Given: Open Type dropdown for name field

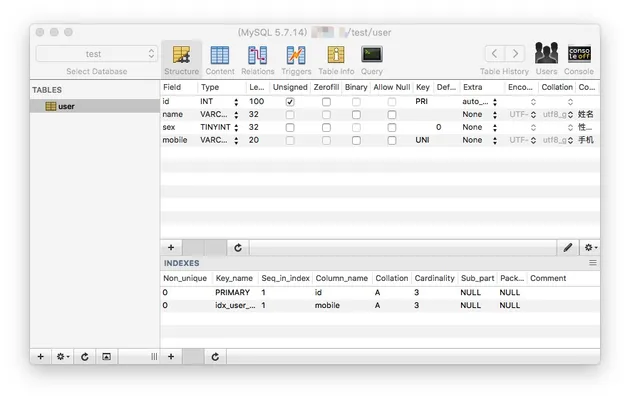Looking at the screenshot, I should pos(236,115).
